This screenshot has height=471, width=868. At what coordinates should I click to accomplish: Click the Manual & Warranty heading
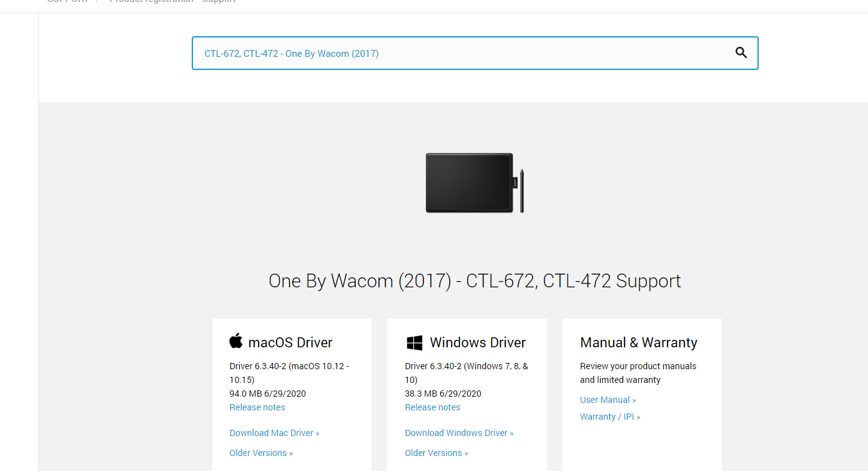click(x=639, y=342)
